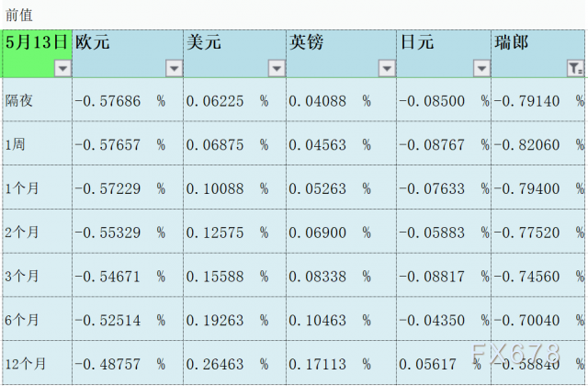This screenshot has width=588, height=386.
Task: Click the cell with value 0.26463
Action: [x=235, y=362]
